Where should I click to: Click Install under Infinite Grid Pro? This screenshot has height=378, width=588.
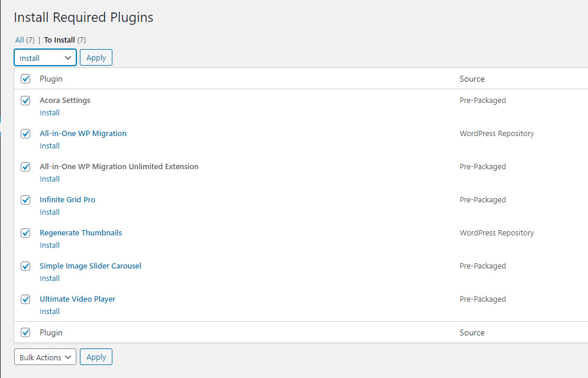(x=50, y=212)
